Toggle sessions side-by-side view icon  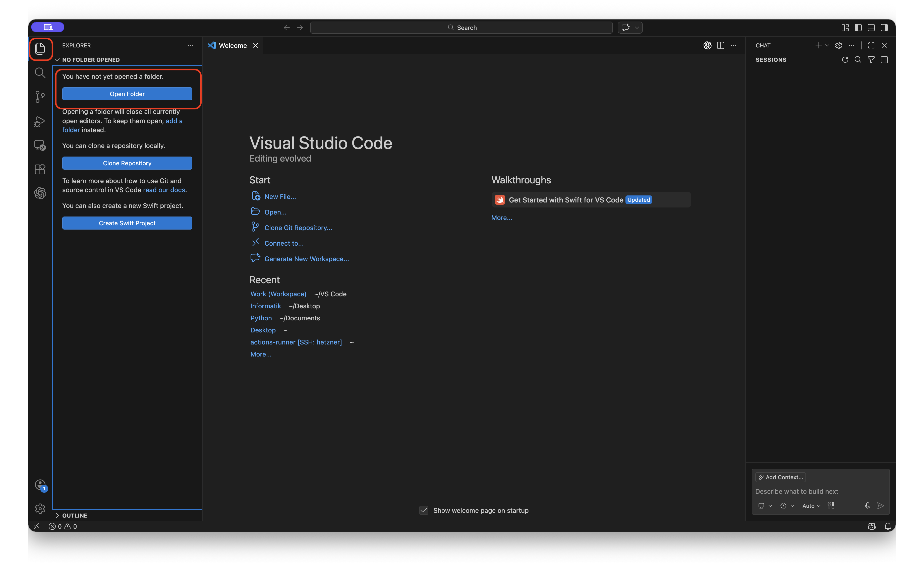(885, 60)
